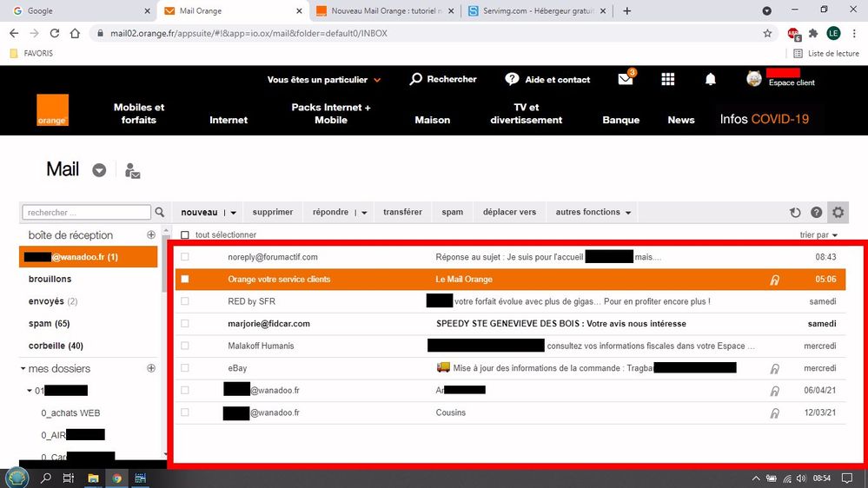Image resolution: width=868 pixels, height=488 pixels.
Task: Open the 'trier par' sort dropdown
Action: [x=818, y=235]
